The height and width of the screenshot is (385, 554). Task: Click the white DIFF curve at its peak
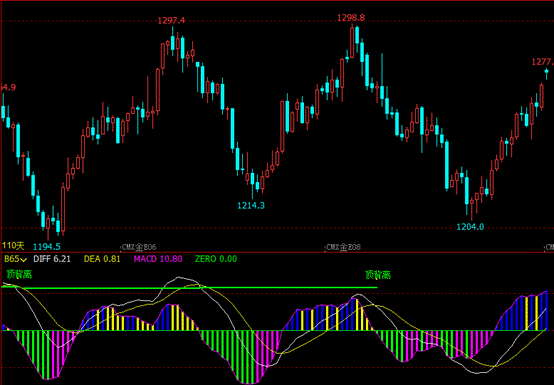tap(178, 278)
